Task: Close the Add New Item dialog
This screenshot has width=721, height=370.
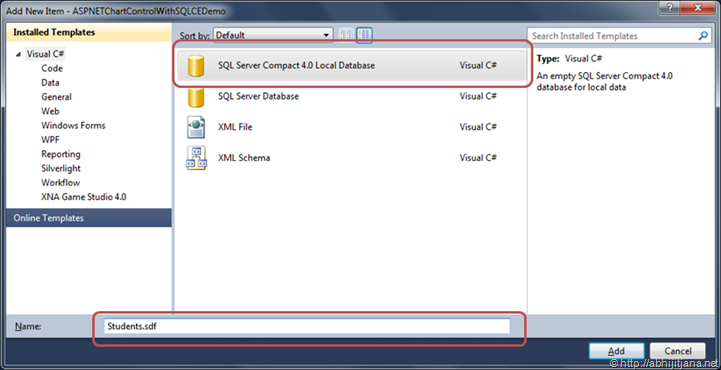Action: (x=699, y=7)
